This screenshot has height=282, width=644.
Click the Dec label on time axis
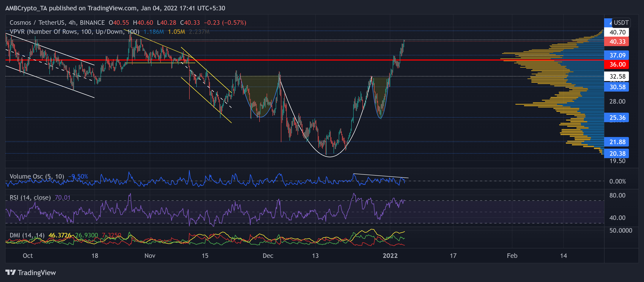tap(268, 256)
